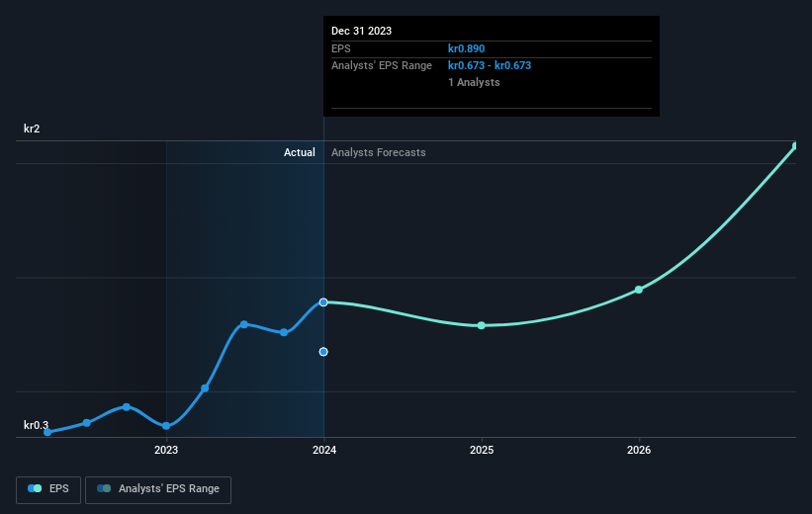The height and width of the screenshot is (514, 812).
Task: Toggle the EPS legend series
Action: 48,489
